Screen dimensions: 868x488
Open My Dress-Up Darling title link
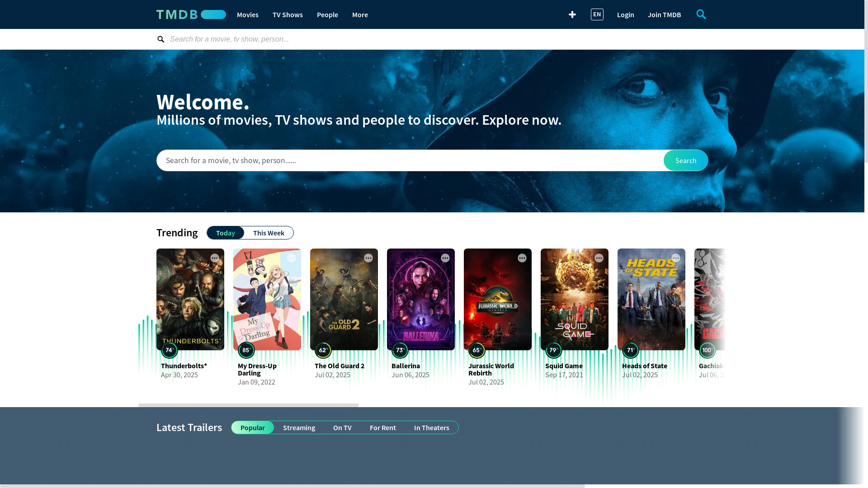(257, 369)
